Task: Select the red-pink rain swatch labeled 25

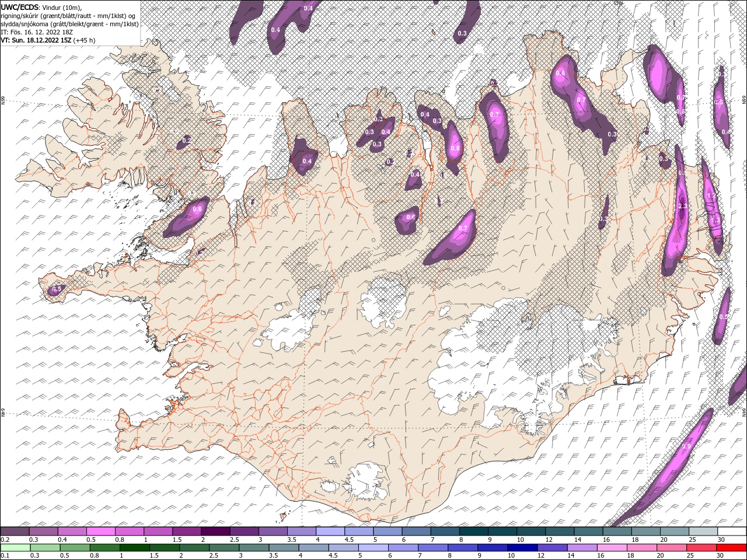Action: (x=701, y=547)
